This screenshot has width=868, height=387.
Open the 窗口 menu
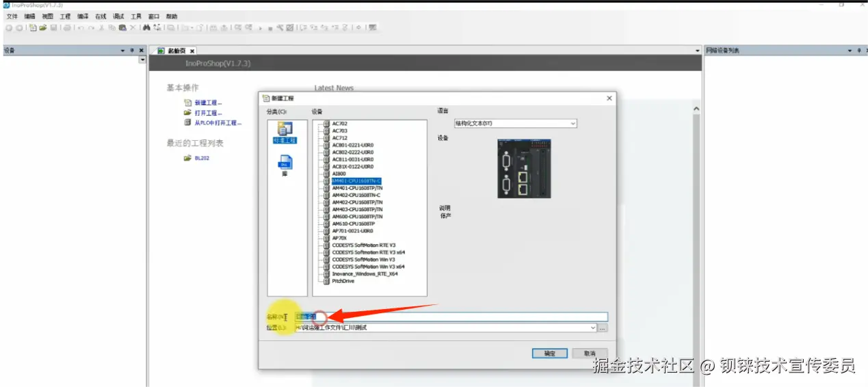pos(154,16)
